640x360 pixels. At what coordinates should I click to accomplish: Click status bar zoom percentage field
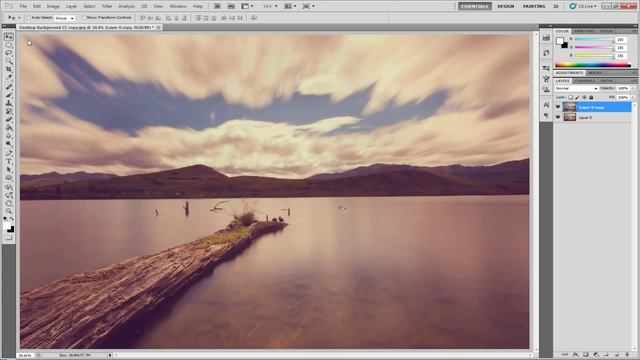pyautogui.click(x=25, y=356)
